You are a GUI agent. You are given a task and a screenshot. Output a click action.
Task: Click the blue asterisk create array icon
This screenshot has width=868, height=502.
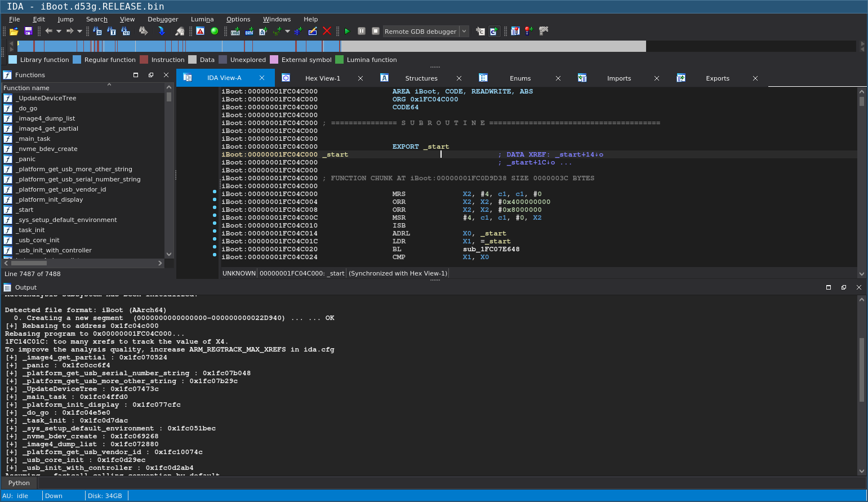coord(298,32)
